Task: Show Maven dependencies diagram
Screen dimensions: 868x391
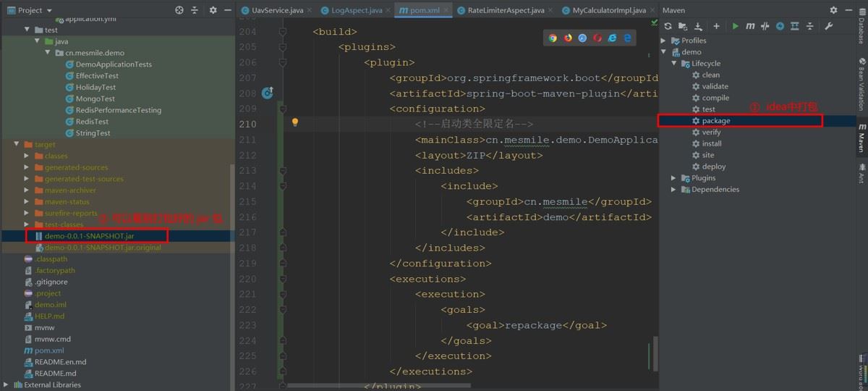Action: [x=795, y=26]
